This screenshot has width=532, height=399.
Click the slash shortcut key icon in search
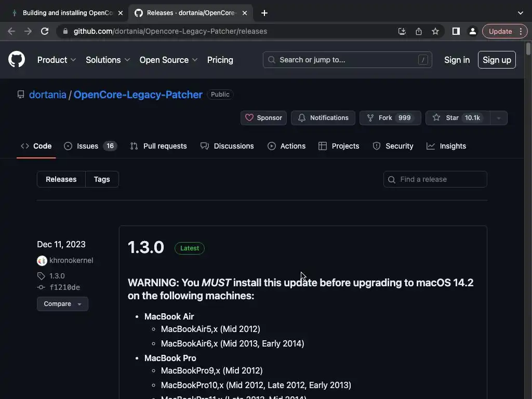423,60
